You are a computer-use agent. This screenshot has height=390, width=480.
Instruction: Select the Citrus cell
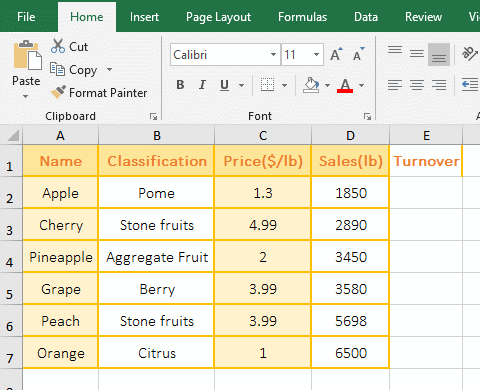click(x=157, y=353)
